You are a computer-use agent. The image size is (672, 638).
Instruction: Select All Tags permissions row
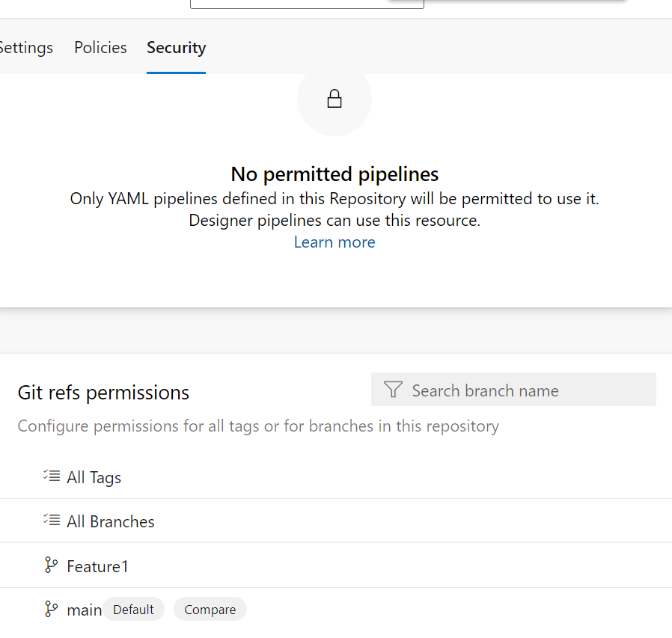click(336, 477)
